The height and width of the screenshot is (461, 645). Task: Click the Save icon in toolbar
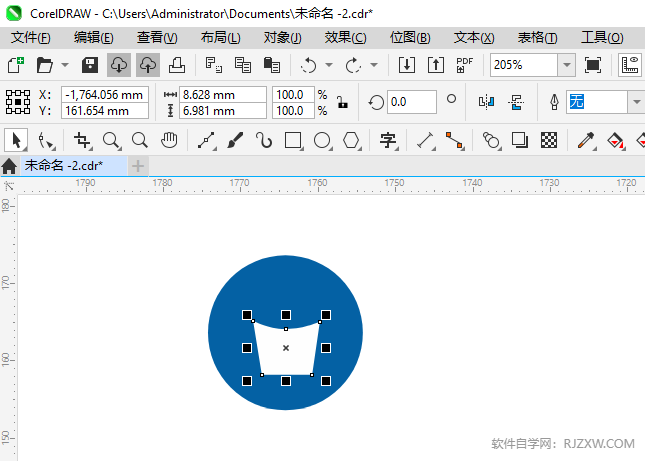89,65
